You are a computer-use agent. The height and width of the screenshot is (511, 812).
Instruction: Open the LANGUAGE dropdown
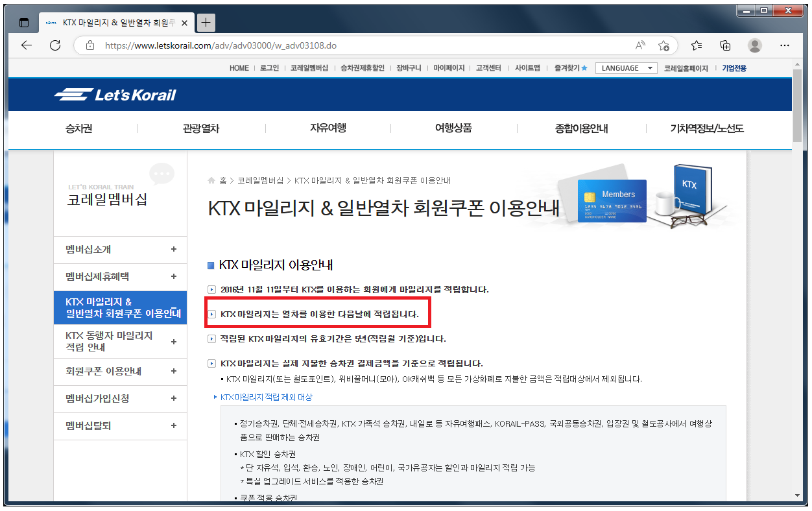[626, 68]
